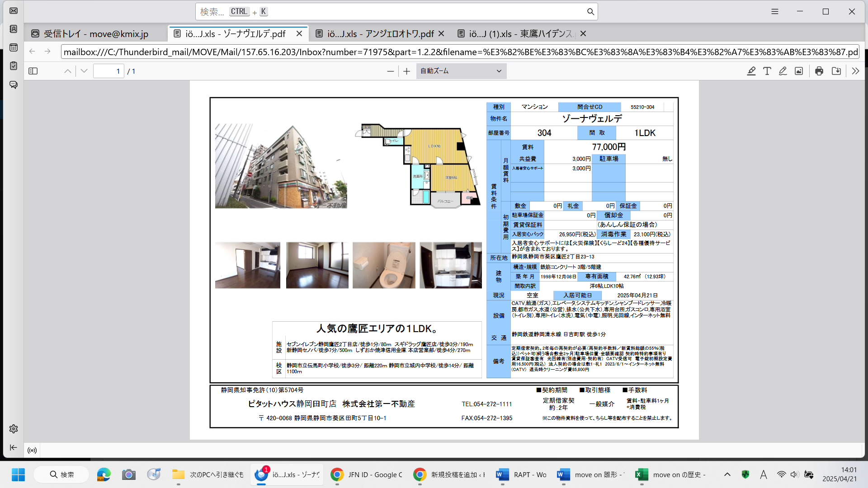Select the add image tool
Image resolution: width=868 pixels, height=488 pixels.
(799, 71)
